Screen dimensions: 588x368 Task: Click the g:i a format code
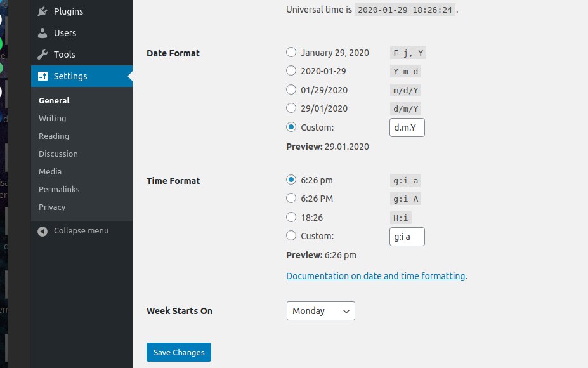tap(405, 180)
